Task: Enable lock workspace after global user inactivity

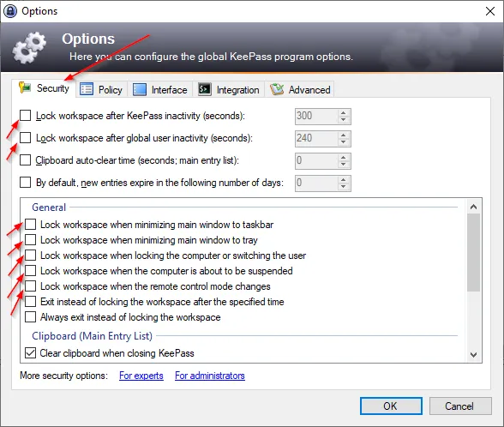Action: pyautogui.click(x=26, y=137)
